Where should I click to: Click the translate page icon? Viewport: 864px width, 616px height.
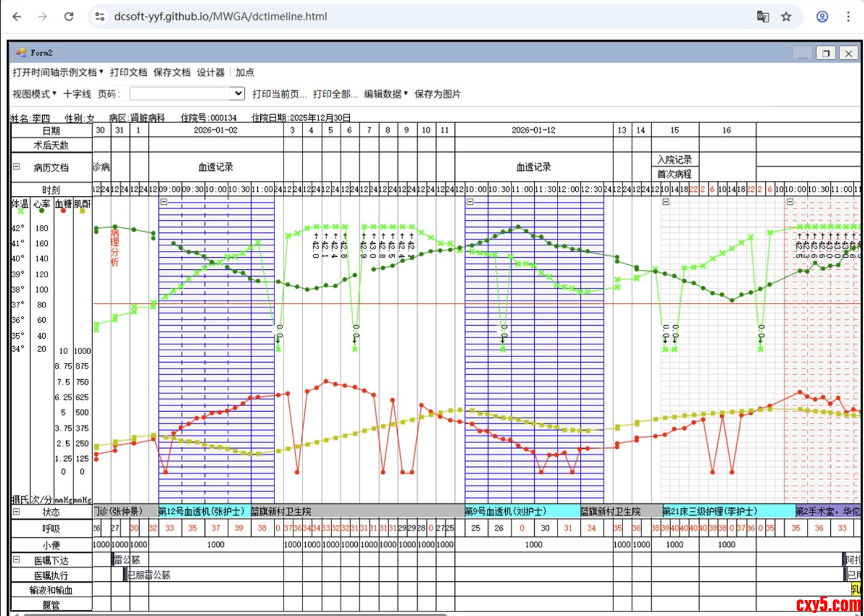(762, 17)
